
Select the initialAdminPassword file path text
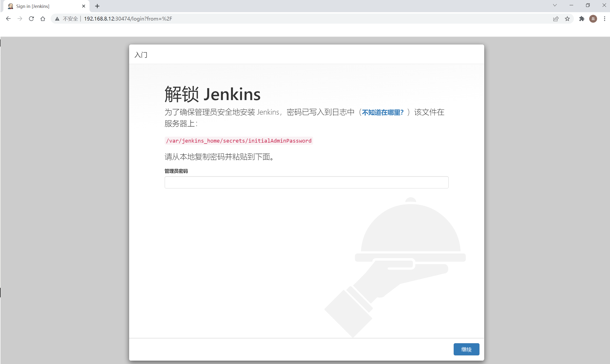click(x=239, y=140)
